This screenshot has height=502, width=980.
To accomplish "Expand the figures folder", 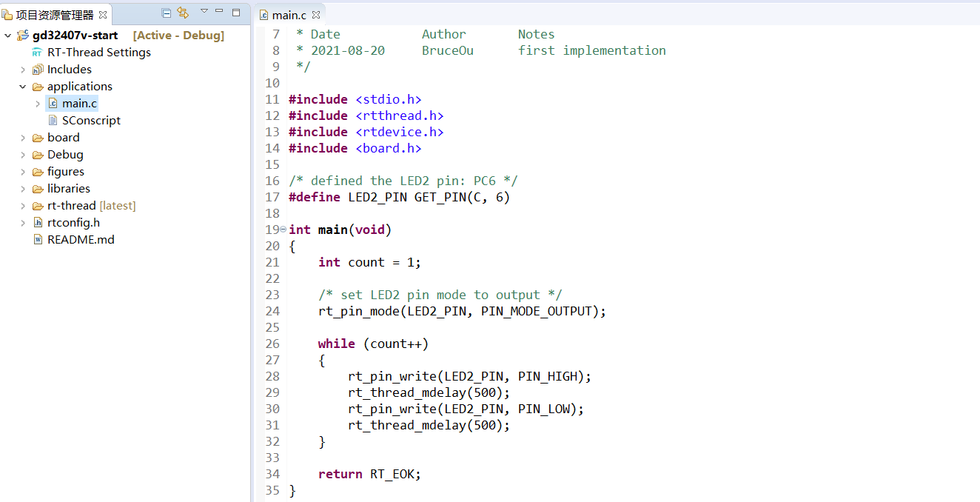I will point(23,172).
